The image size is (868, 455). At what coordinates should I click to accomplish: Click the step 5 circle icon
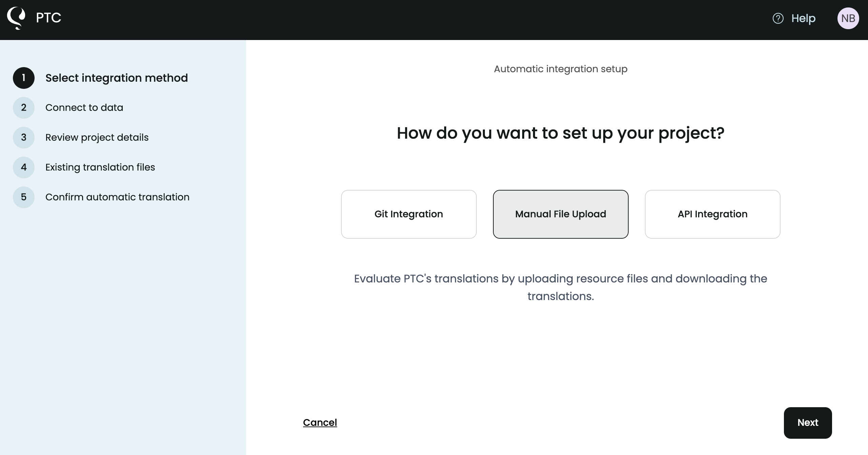(x=24, y=197)
